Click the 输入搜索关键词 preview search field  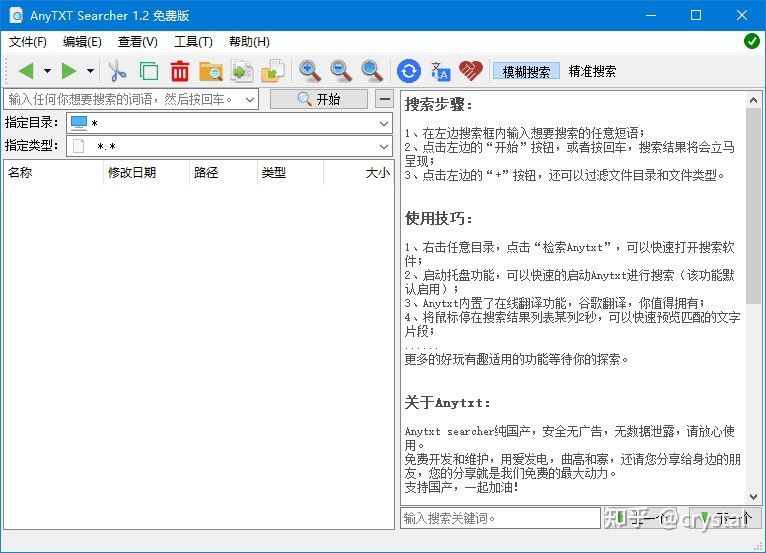[500, 518]
